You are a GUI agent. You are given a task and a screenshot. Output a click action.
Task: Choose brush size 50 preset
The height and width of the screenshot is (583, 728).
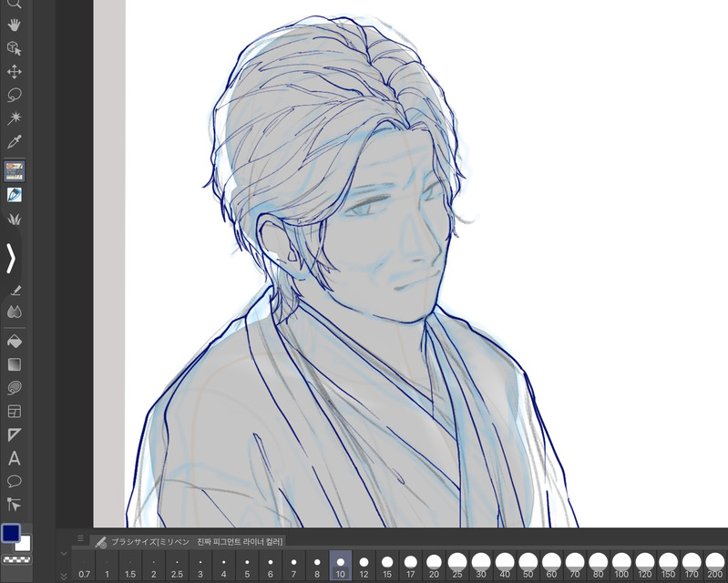528,566
